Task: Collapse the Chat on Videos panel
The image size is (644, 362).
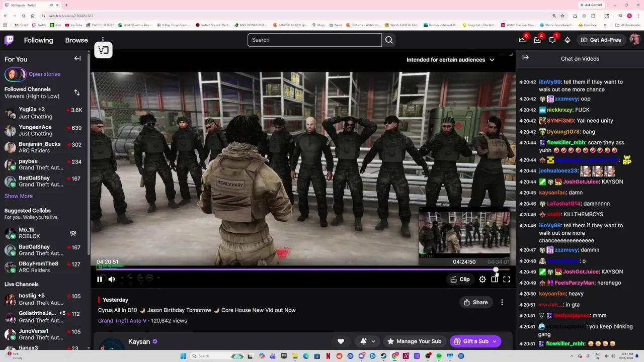Action: (525, 58)
